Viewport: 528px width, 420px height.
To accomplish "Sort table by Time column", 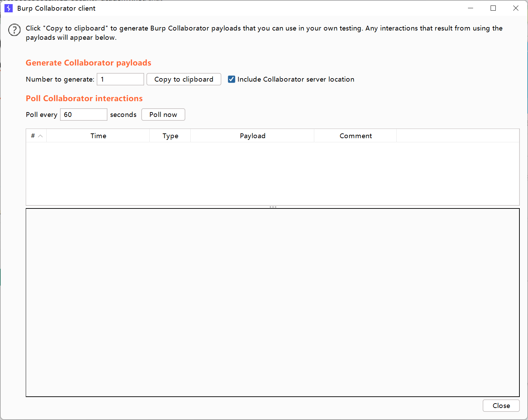I will 98,136.
